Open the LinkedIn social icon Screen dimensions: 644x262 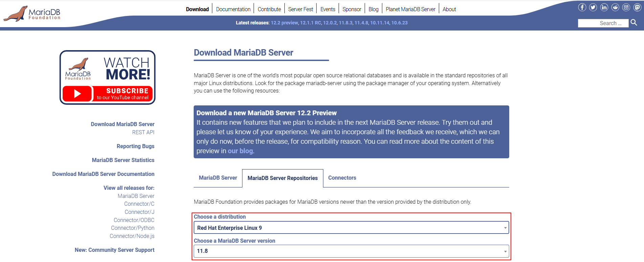604,7
